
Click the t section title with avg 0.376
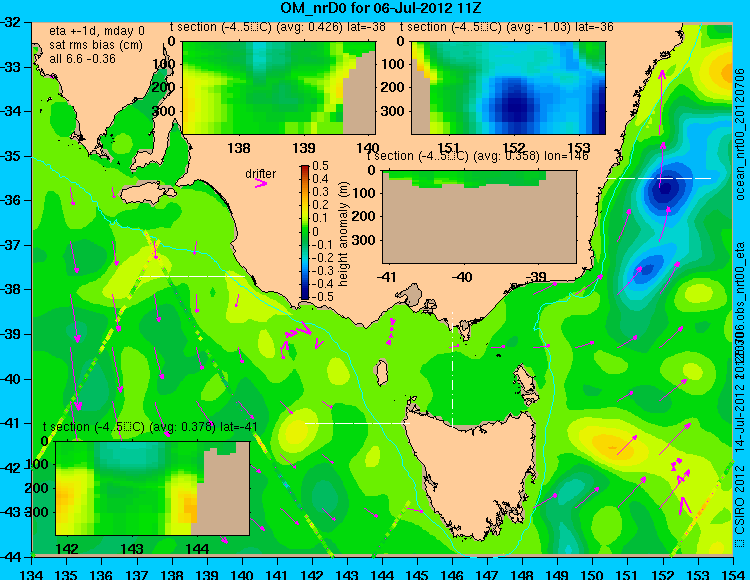(150, 427)
